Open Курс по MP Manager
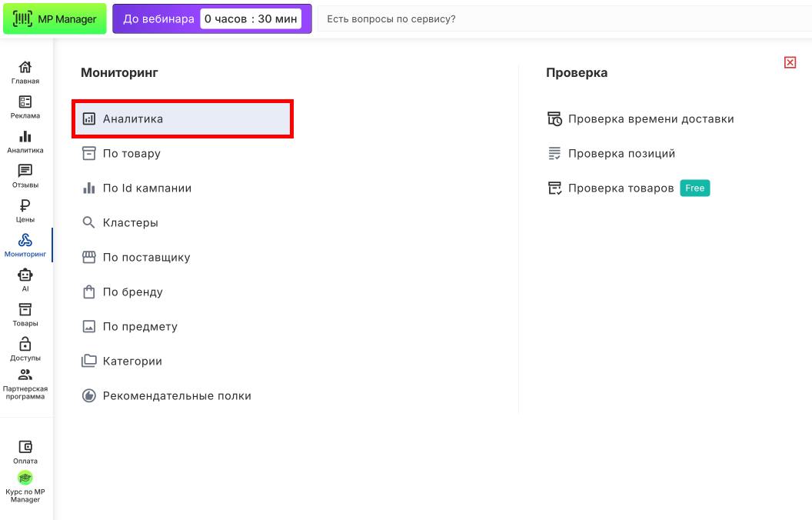This screenshot has height=520, width=812. [25, 486]
